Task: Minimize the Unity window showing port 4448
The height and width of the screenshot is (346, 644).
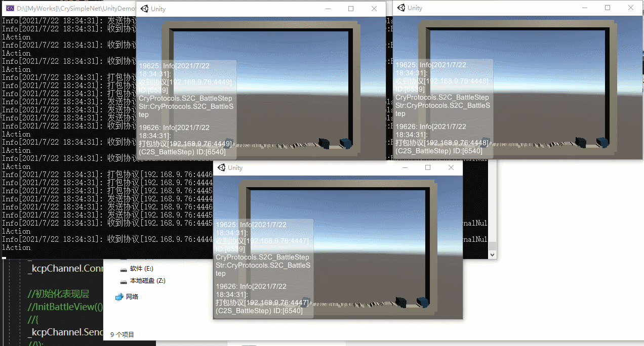Action: click(x=584, y=8)
